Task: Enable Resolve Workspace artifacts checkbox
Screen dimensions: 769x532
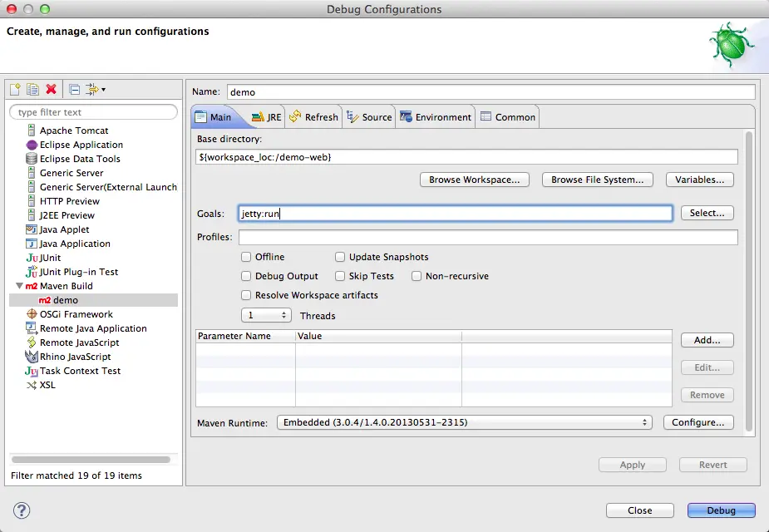Action: tap(246, 295)
